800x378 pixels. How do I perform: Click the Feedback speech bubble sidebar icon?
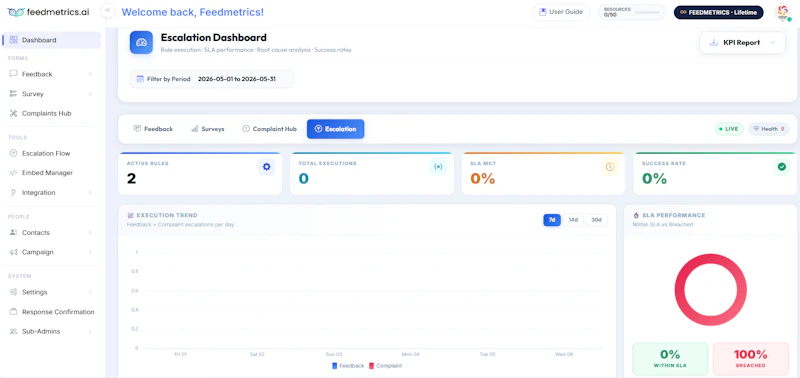[x=13, y=74]
